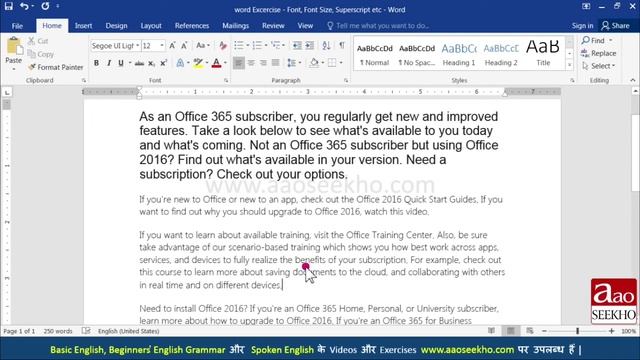Open Replace from the Editing group
The width and height of the screenshot is (640, 360).
click(599, 53)
